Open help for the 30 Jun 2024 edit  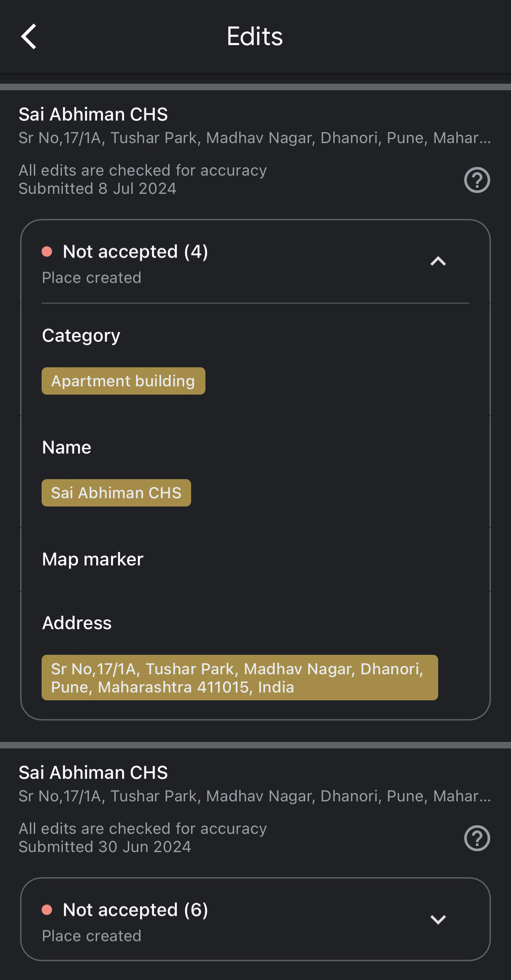click(x=477, y=838)
